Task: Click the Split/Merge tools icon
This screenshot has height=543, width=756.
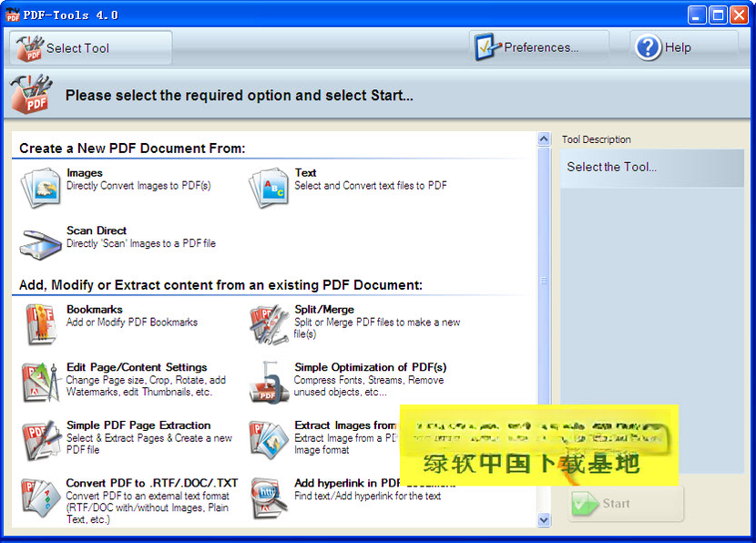Action: pyautogui.click(x=269, y=324)
